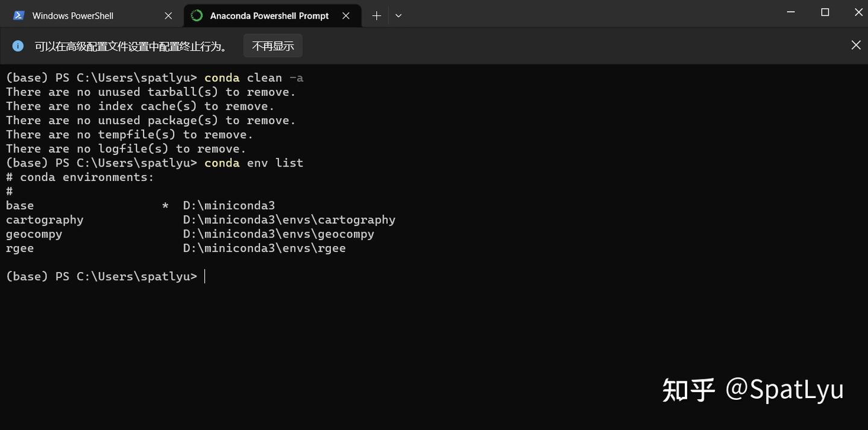Close the Anaconda Powershell Prompt tab
The height and width of the screenshot is (430, 868).
[345, 15]
